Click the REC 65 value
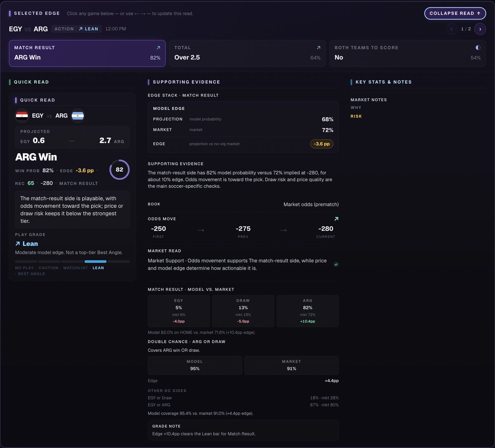 point(31,183)
